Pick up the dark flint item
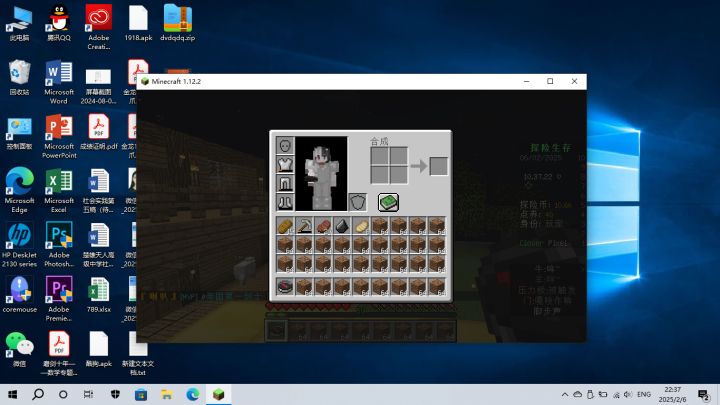The height and width of the screenshot is (405, 720). click(x=342, y=225)
